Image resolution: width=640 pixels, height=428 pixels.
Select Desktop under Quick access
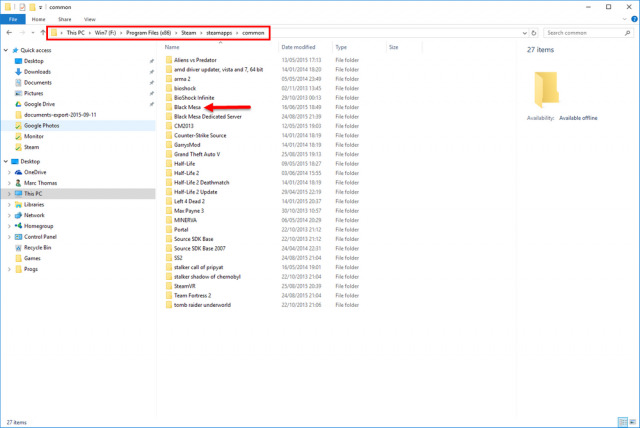click(33, 61)
